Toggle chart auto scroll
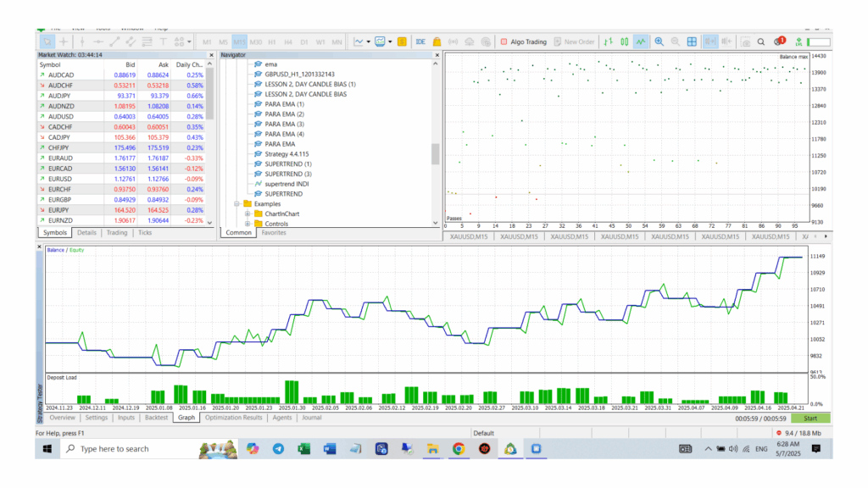 tap(710, 42)
